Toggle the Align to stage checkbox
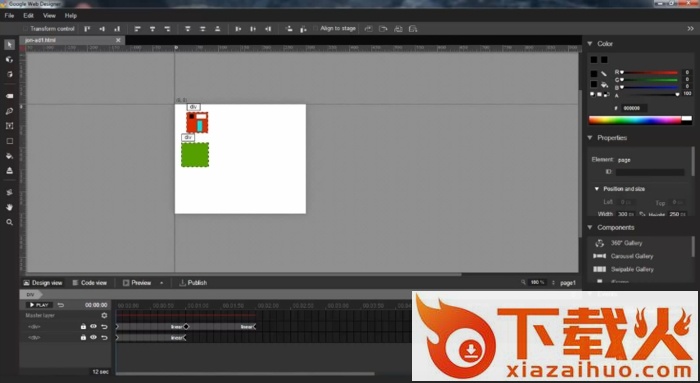This screenshot has width=700, height=383. (x=316, y=29)
